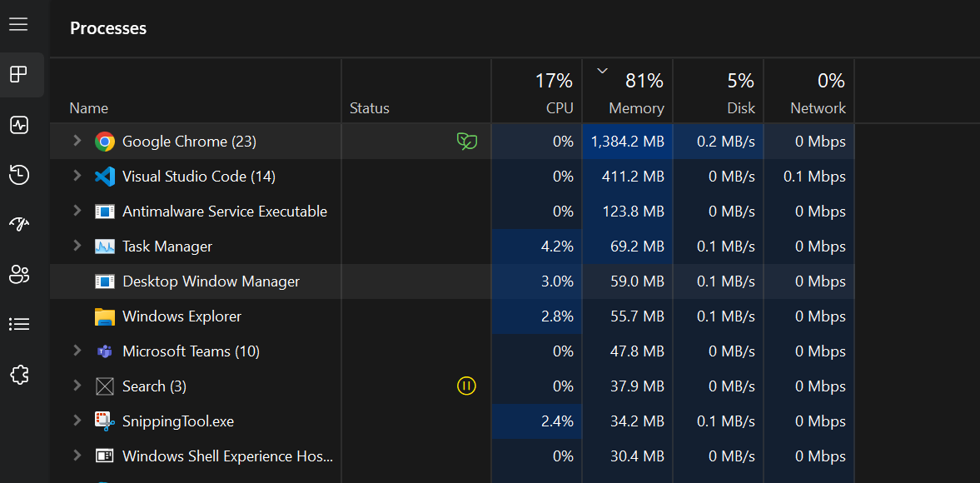Image resolution: width=980 pixels, height=483 pixels.
Task: Click the 59.0 MB memory cell
Action: (x=628, y=281)
